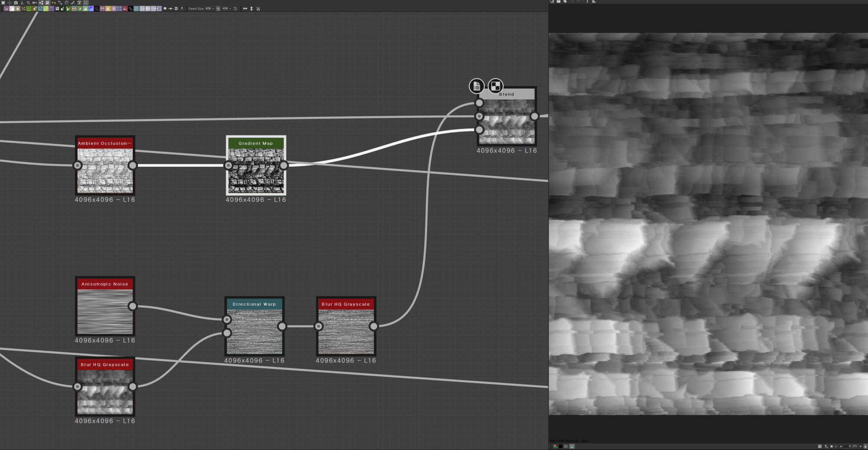Add a Uniform Color node via paint bucket icon
This screenshot has height=450, width=868.
(x=125, y=9)
